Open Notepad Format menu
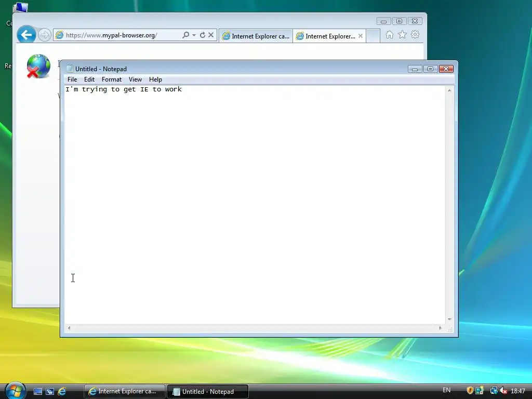This screenshot has width=532, height=399. (x=112, y=79)
